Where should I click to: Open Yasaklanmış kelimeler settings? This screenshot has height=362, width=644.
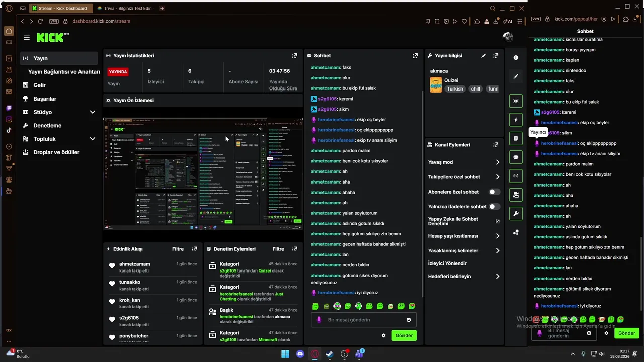[x=463, y=250]
